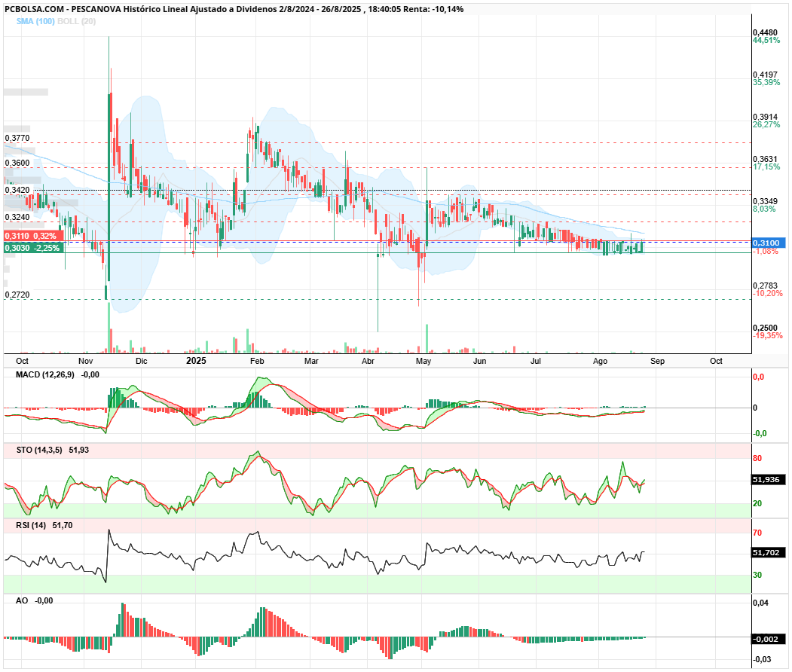Screen dimensions: 792x672
Task: Click the AO 0,04 scale label
Action: pos(760,603)
